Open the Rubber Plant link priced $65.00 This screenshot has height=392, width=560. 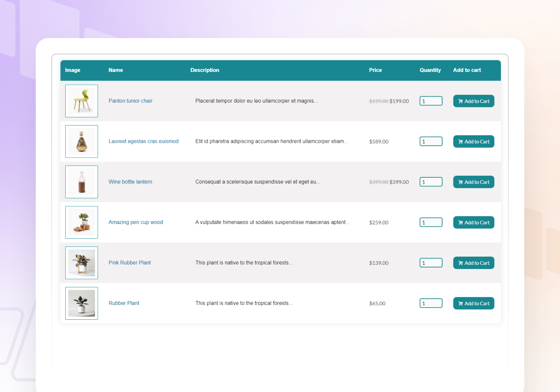[x=124, y=303]
